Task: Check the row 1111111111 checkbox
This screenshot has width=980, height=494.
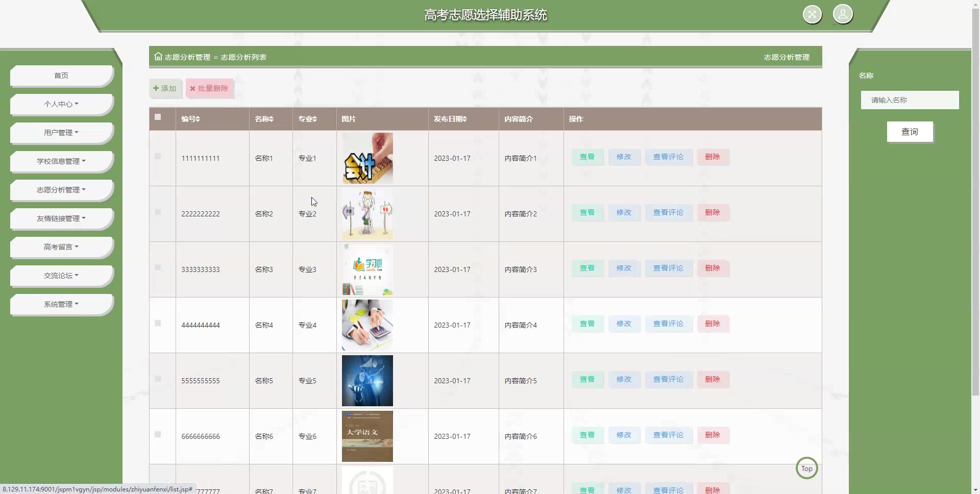Action: (158, 156)
